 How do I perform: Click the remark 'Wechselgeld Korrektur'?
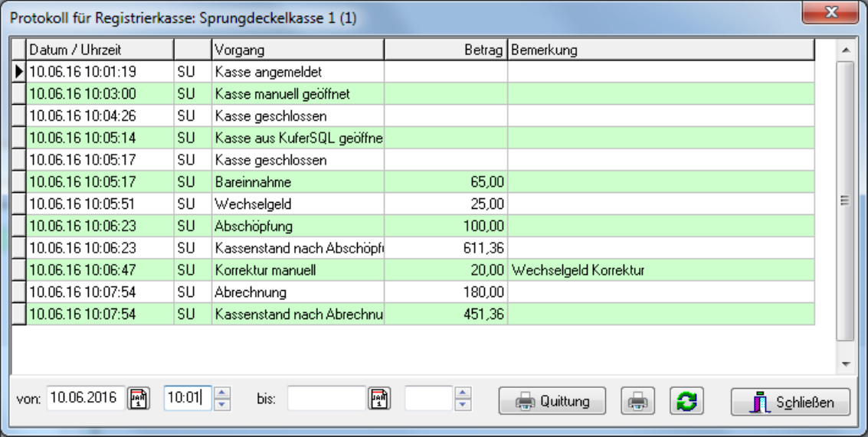578,270
